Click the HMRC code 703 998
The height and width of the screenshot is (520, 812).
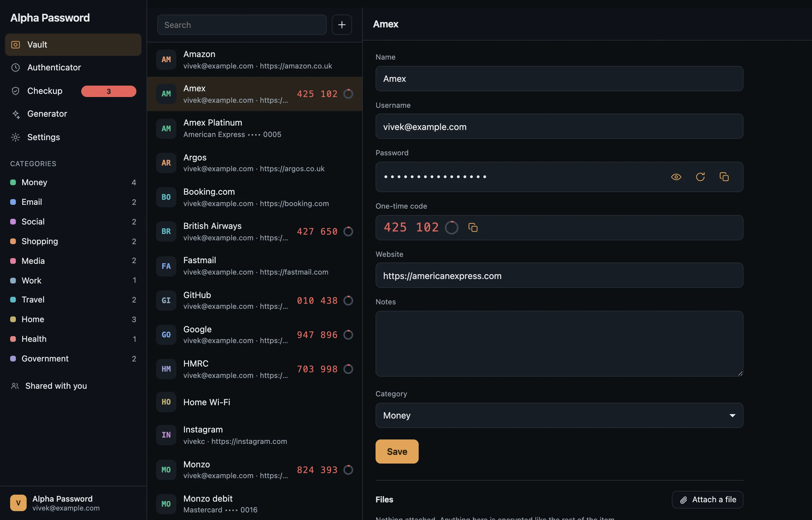(x=317, y=369)
